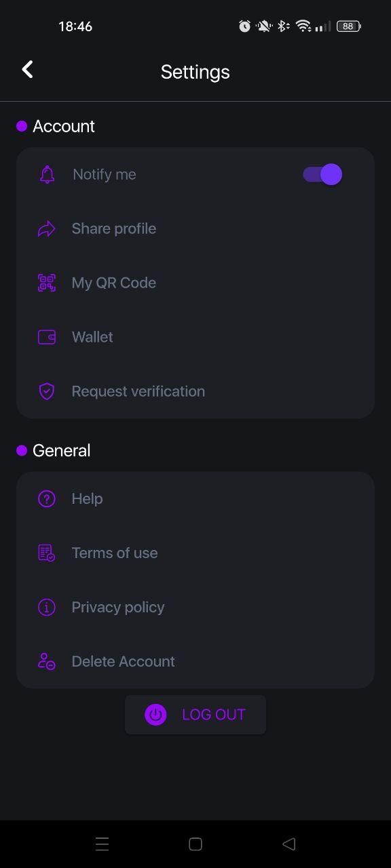
Task: Choose Delete Account
Action: [195, 661]
